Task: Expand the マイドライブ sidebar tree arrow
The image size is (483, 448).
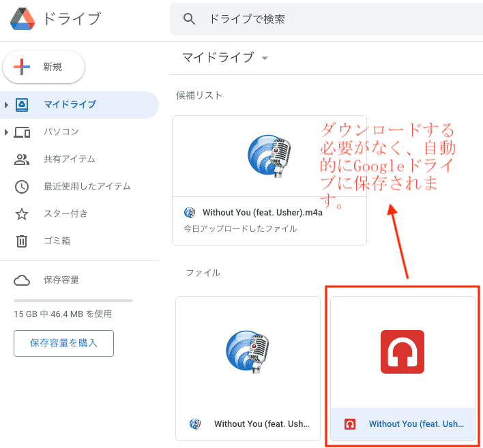Action: [x=6, y=105]
